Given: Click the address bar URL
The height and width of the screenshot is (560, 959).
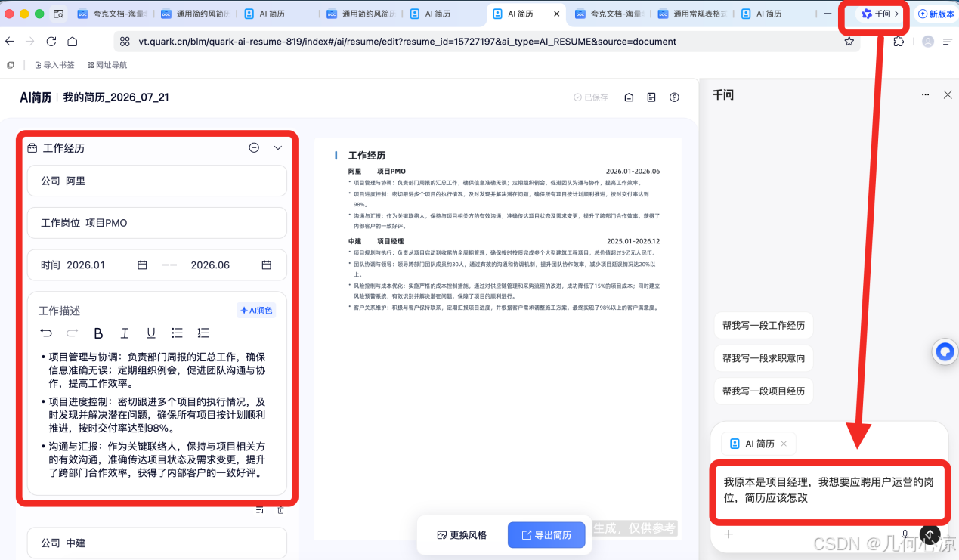Looking at the screenshot, I should [x=407, y=42].
